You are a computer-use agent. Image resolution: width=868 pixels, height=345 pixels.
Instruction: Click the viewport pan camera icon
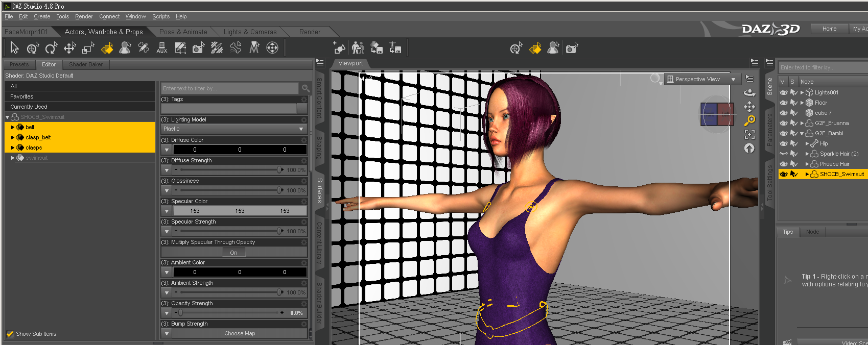[749, 107]
